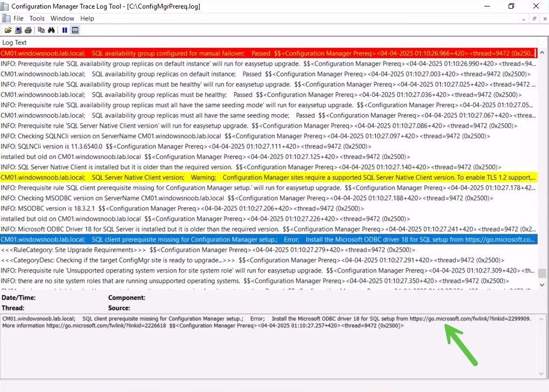Select row '<<<RuleCategory: Site Upgrade Requirements>>>'
Image resolution: width=549 pixels, height=392 pixels.
269,250
